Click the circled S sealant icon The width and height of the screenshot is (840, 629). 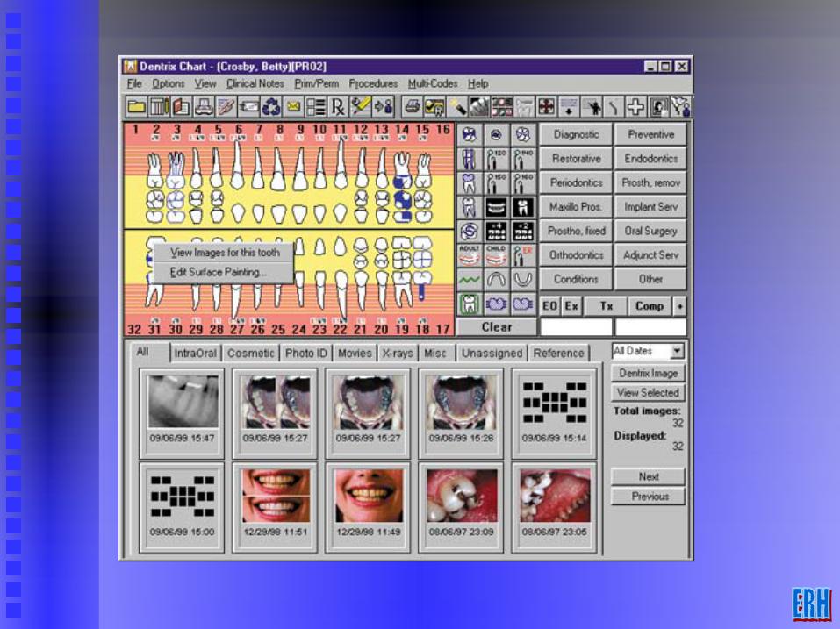470,232
